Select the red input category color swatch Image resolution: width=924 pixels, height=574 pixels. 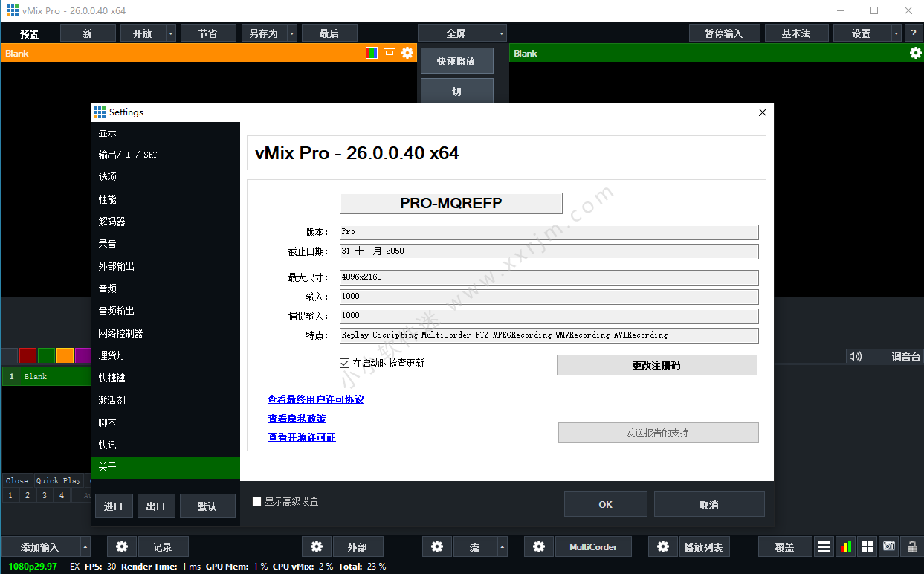tap(28, 355)
